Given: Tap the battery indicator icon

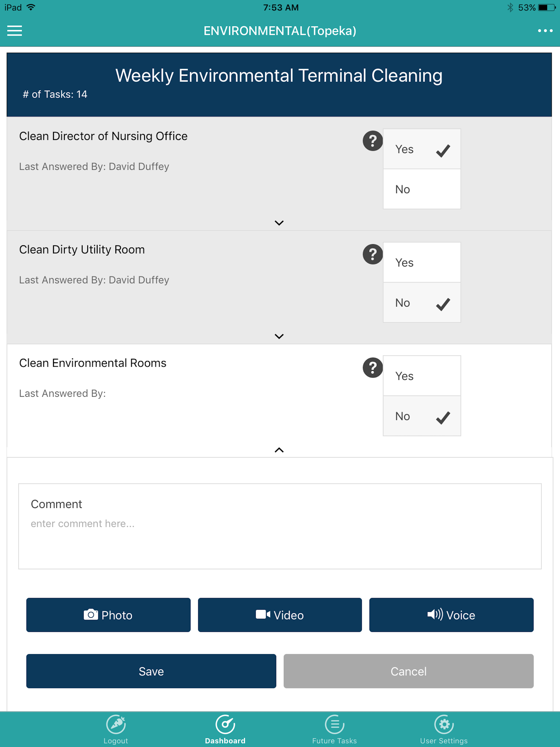Looking at the screenshot, I should pyautogui.click(x=547, y=7).
